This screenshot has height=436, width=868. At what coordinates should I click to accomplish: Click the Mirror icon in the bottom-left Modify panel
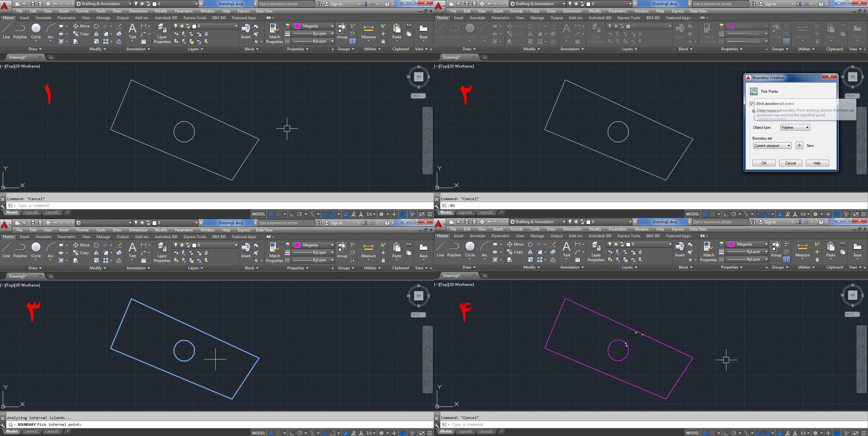(x=96, y=252)
